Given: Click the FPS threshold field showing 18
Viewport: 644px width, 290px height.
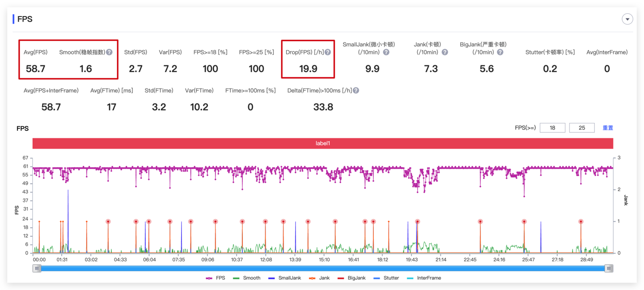Looking at the screenshot, I should [x=552, y=128].
